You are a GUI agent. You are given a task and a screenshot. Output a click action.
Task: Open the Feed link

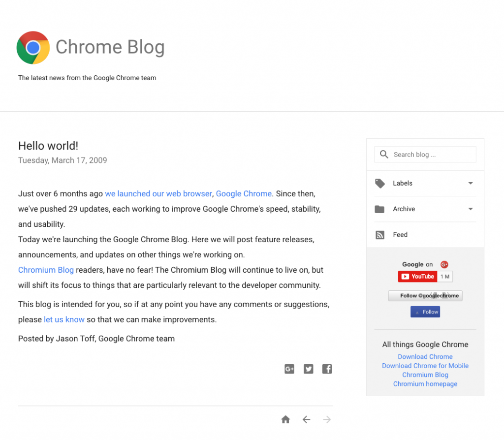[400, 235]
